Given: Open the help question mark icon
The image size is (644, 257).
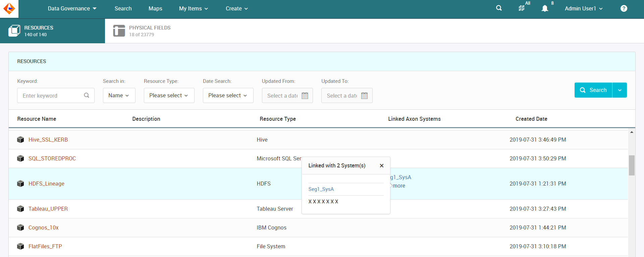Looking at the screenshot, I should click(624, 8).
